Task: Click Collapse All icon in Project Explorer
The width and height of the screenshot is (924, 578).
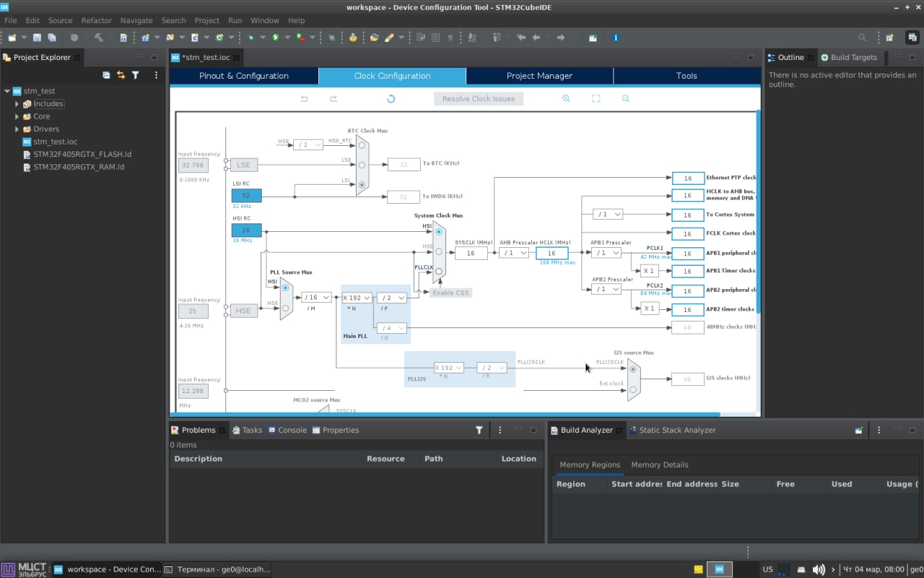Action: pos(106,75)
